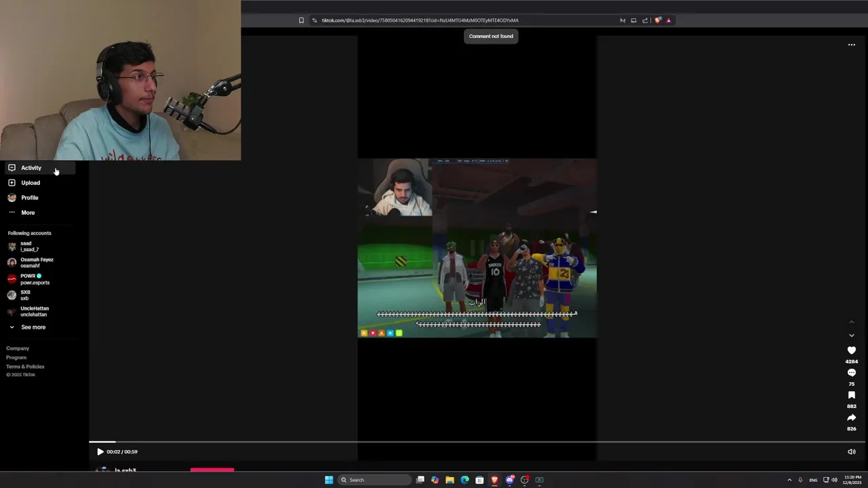
Task: Expand the Company footer section
Action: tap(18, 348)
